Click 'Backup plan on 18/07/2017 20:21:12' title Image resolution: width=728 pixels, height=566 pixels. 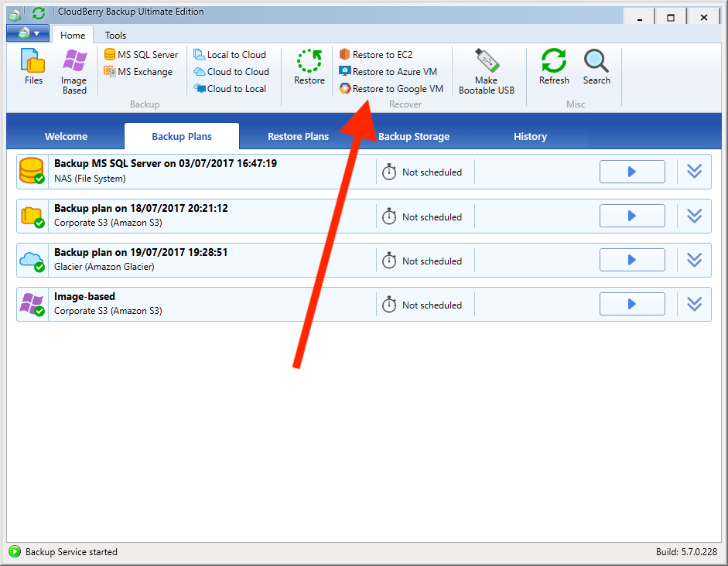[141, 208]
